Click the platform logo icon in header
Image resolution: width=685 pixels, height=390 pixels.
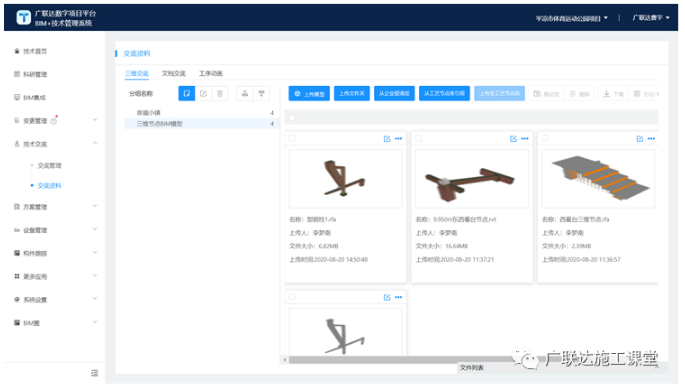tap(24, 17)
